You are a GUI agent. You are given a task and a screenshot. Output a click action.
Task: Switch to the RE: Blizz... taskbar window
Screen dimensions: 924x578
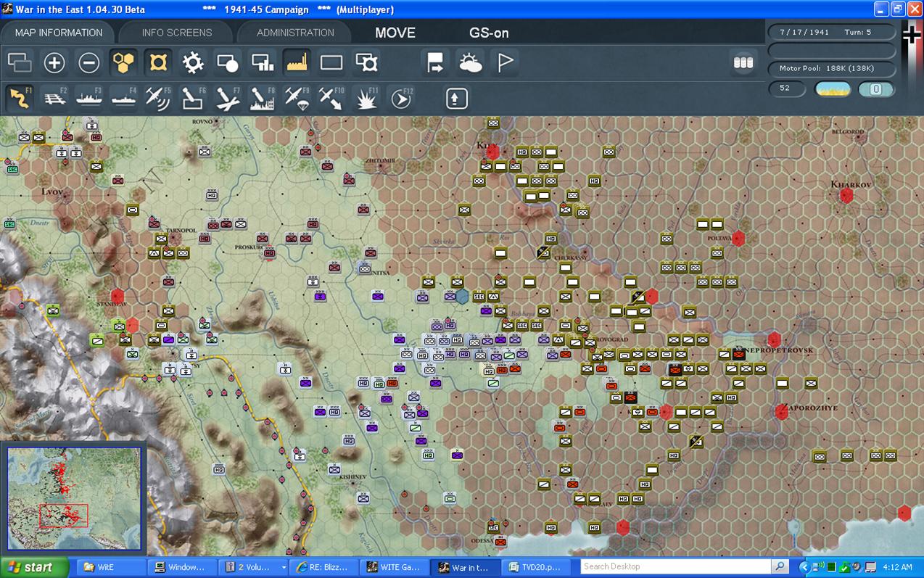(x=324, y=567)
